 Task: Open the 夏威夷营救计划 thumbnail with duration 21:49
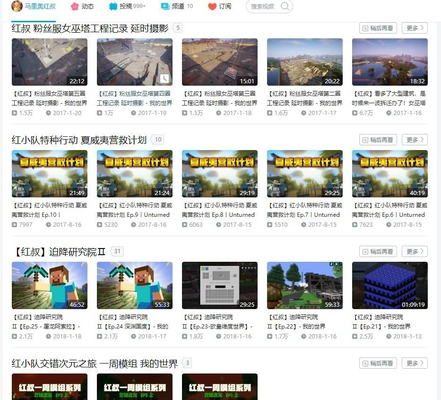[x=50, y=174]
